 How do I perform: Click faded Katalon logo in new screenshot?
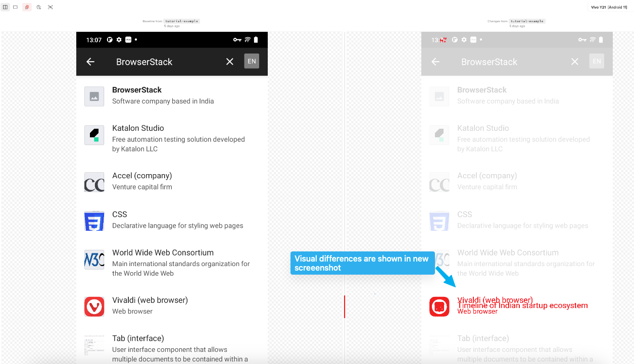point(440,135)
